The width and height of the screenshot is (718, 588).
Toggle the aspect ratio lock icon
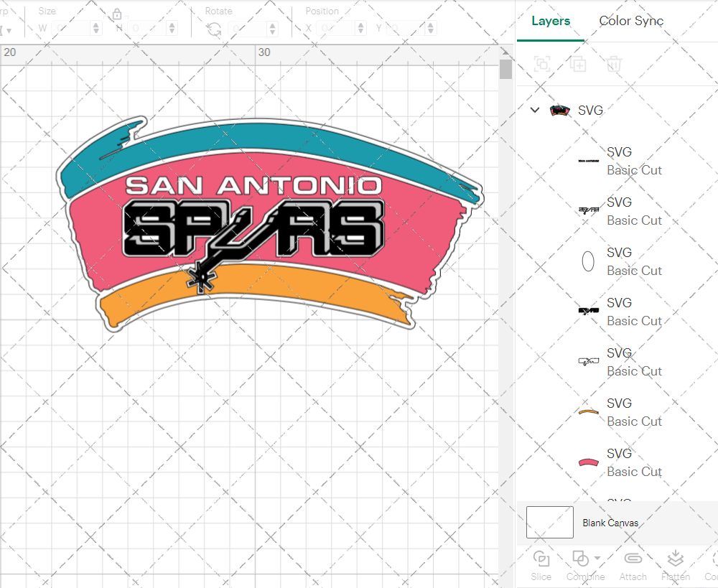tap(117, 14)
